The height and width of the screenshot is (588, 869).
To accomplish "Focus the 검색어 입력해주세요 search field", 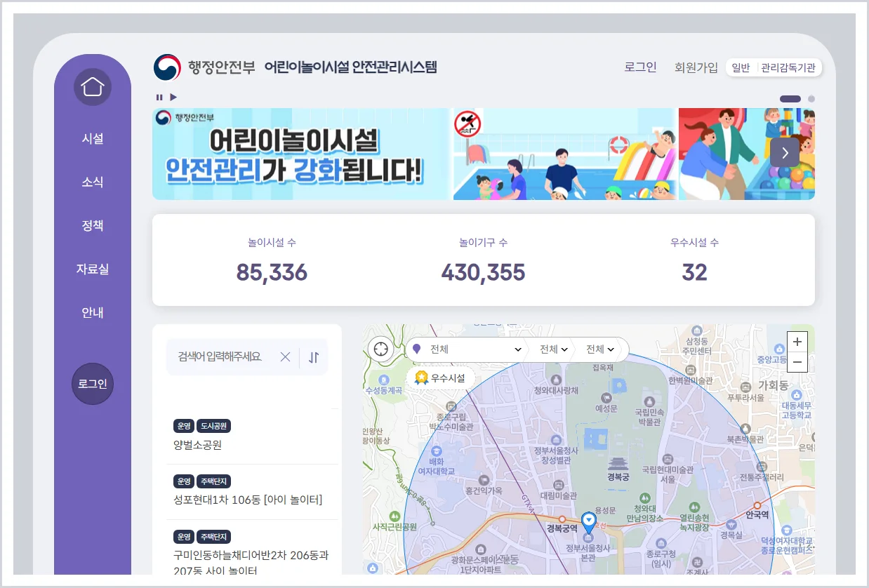I will [220, 356].
